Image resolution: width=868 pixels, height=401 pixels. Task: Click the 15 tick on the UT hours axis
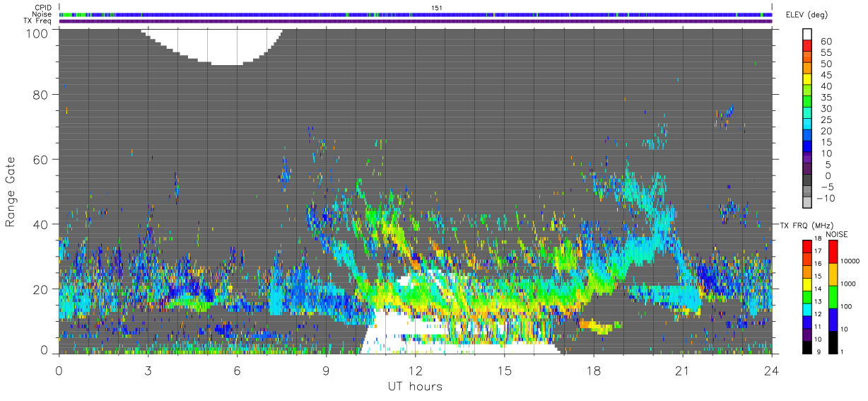click(x=505, y=371)
